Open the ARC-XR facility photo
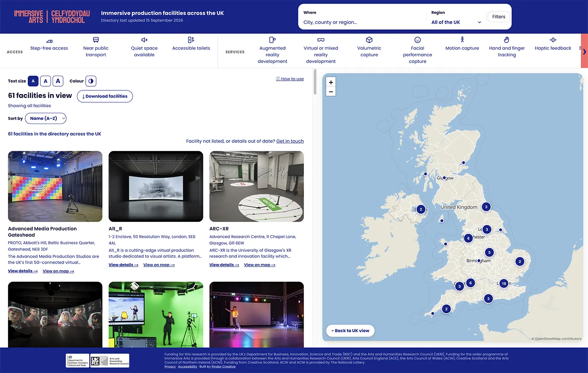This screenshot has height=373, width=588. tap(257, 186)
